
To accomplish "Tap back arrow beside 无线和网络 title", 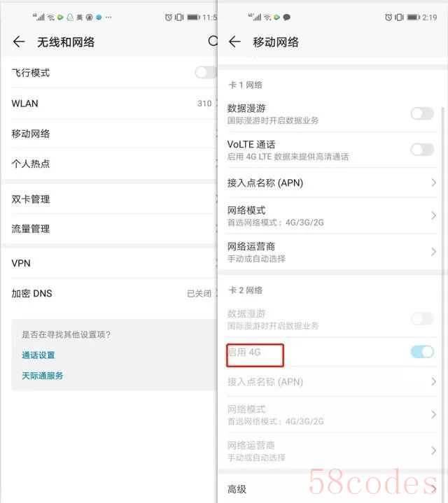I will [19, 42].
